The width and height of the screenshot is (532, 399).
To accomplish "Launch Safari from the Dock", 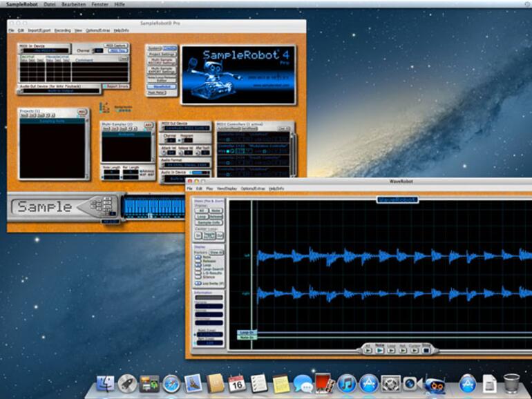I will (171, 384).
